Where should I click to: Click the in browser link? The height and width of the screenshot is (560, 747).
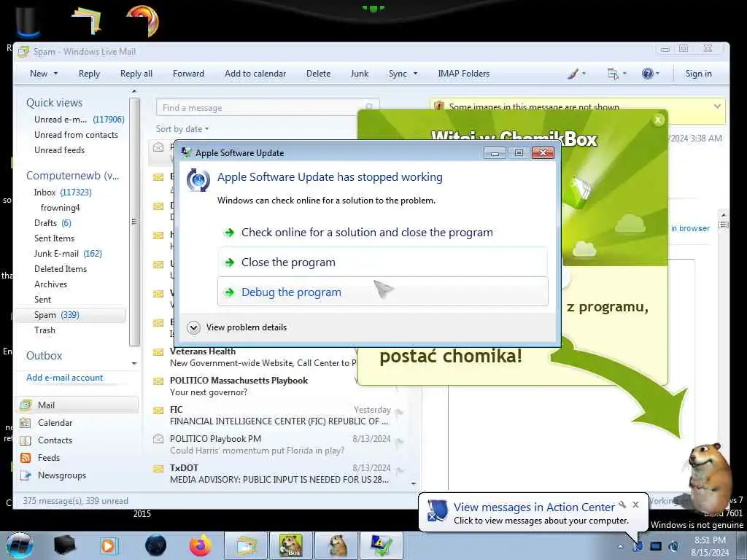point(690,228)
